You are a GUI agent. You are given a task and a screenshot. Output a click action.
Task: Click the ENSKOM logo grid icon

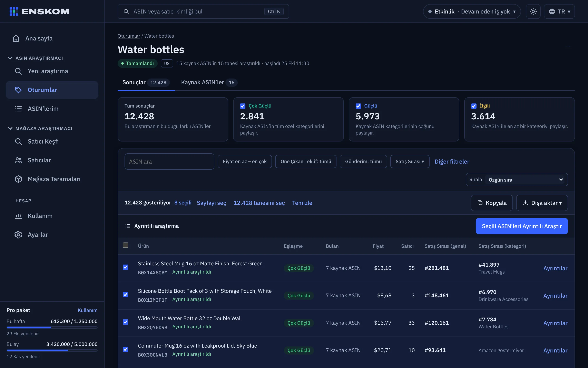coord(14,11)
